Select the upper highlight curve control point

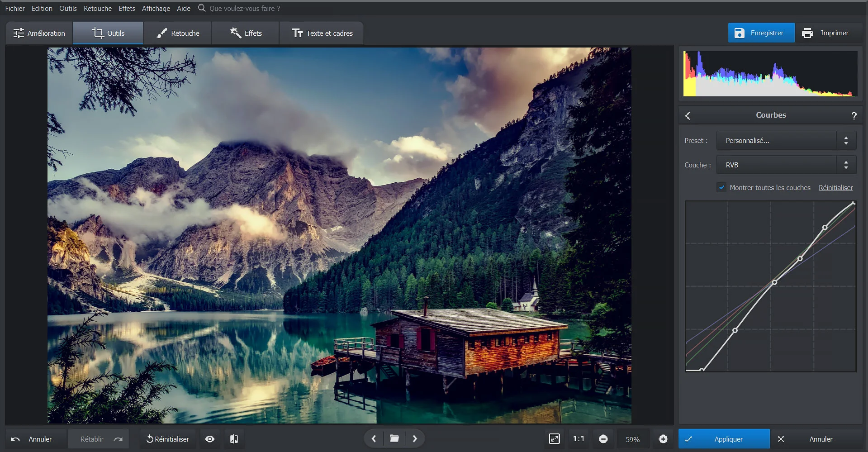point(825,227)
